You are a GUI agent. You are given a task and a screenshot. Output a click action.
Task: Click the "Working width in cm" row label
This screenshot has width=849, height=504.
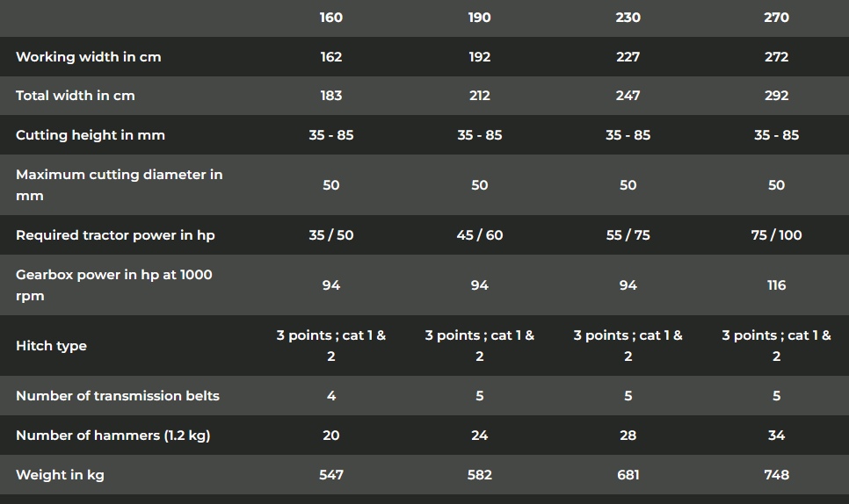(x=89, y=57)
